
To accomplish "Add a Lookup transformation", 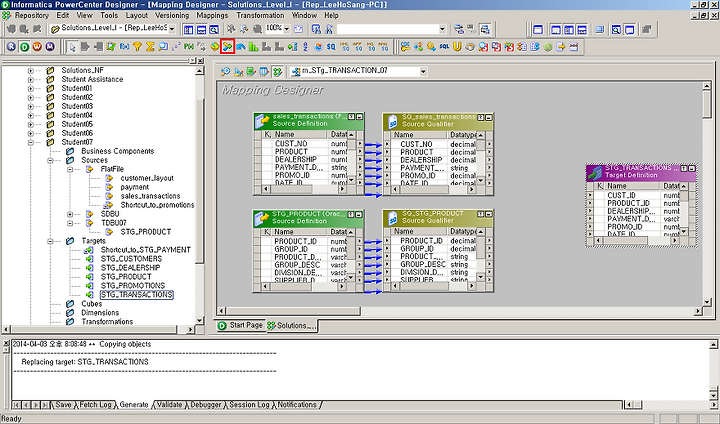I will [x=163, y=47].
